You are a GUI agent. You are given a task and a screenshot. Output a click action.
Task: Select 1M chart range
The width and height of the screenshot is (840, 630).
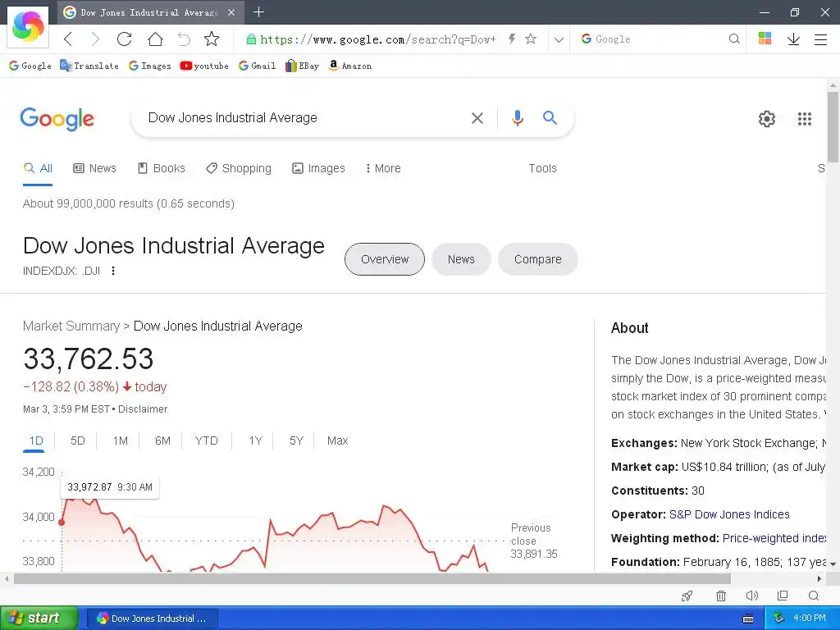[x=120, y=441]
